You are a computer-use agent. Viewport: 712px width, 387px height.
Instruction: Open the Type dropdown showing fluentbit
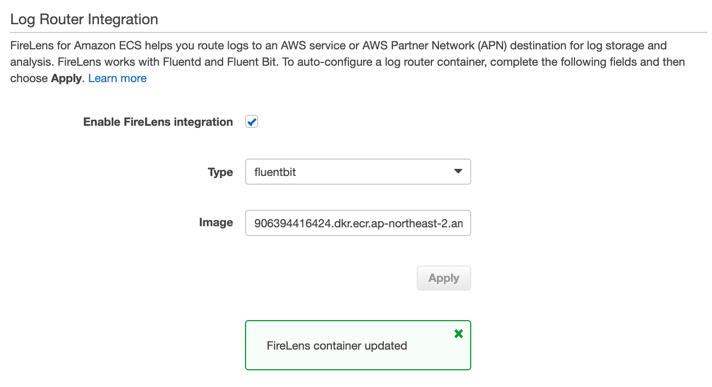click(358, 172)
